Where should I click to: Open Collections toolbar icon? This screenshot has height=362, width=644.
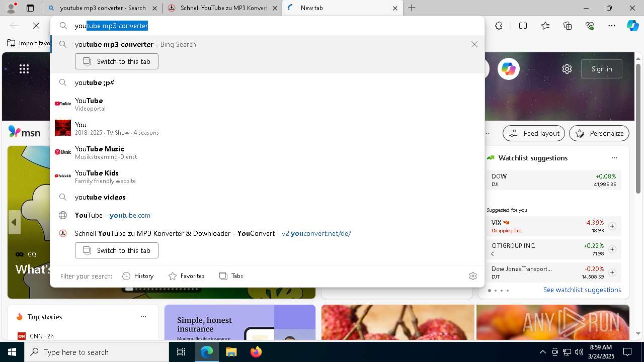click(x=568, y=26)
